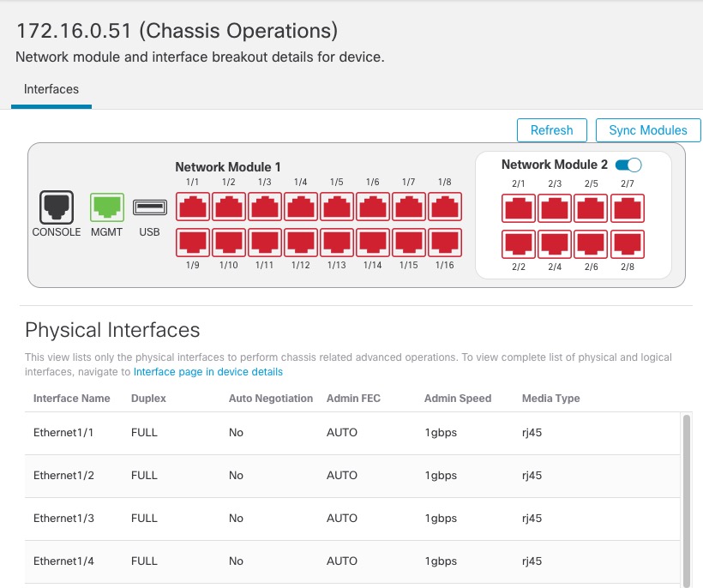Open the Interface page in device details link
Viewport: 703px width, 588px height.
[x=207, y=372]
